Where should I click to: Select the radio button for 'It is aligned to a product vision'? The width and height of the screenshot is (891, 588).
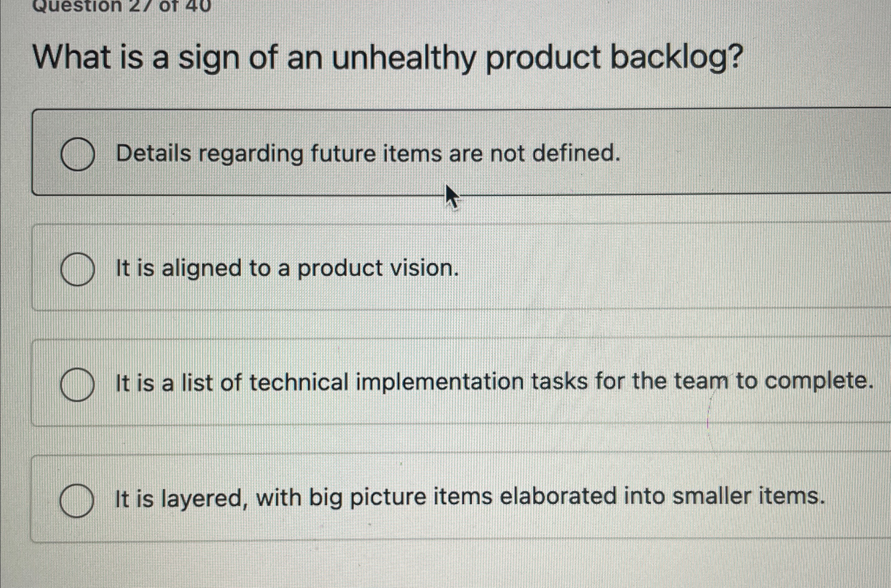(78, 267)
